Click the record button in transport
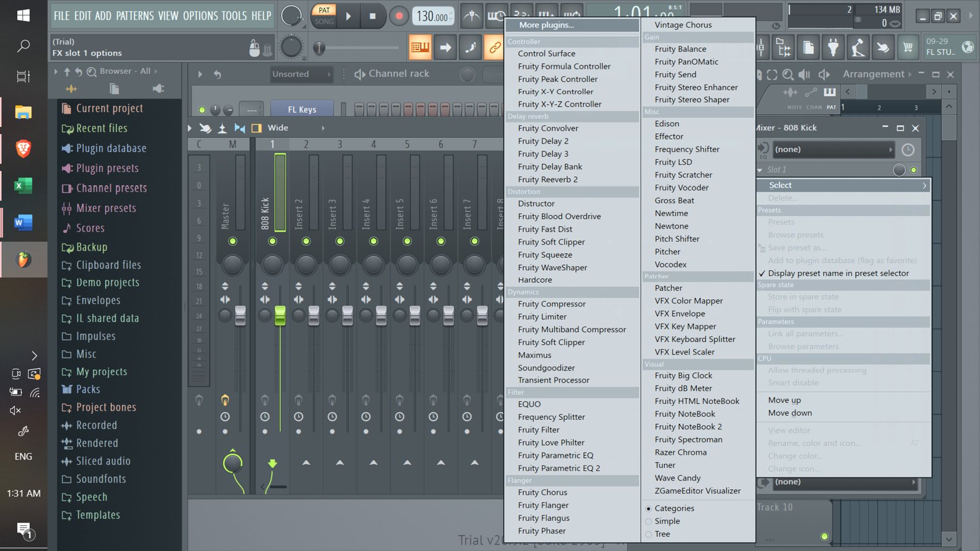Viewport: 980px width, 551px height. click(399, 16)
